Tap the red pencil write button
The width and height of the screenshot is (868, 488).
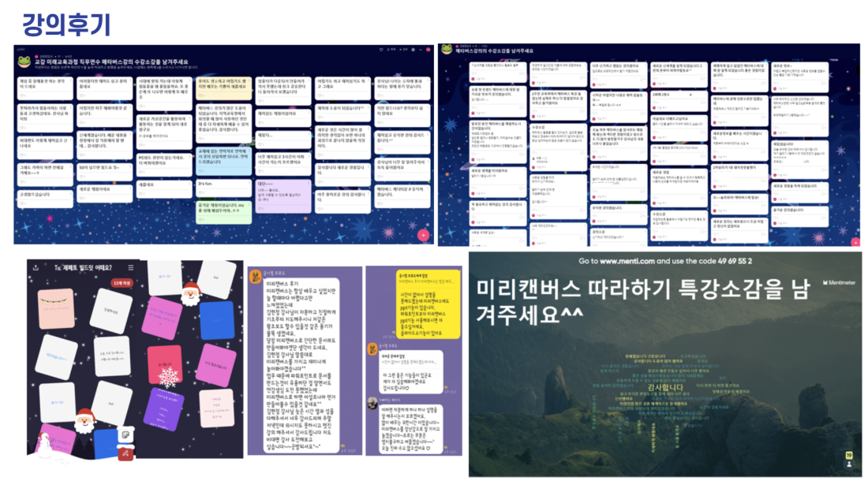pos(126,453)
